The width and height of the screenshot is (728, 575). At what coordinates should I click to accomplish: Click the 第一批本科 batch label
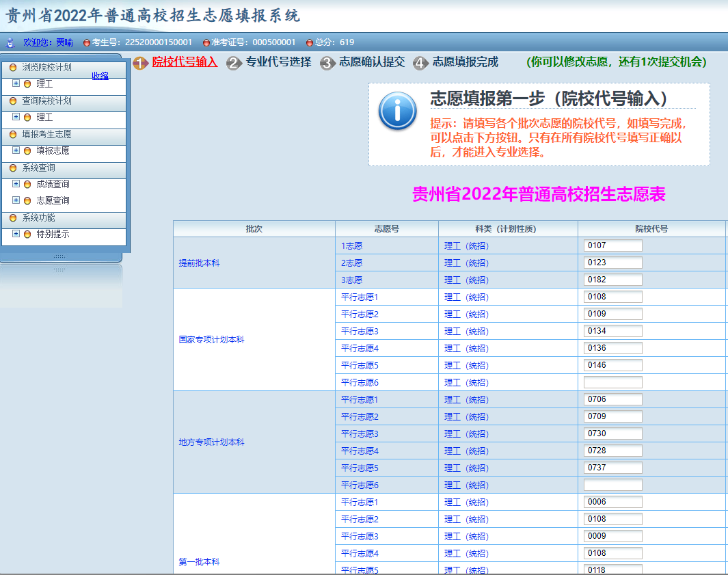pyautogui.click(x=199, y=562)
